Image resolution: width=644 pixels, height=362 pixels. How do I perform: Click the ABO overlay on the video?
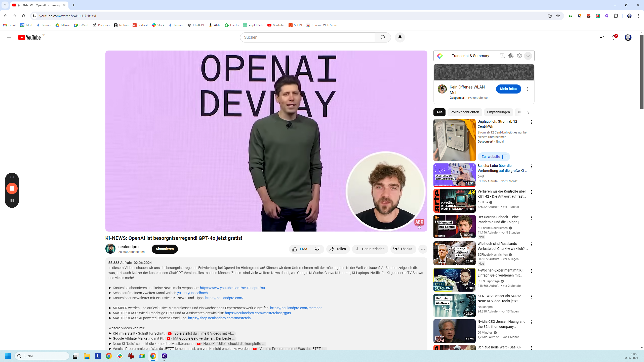(419, 222)
